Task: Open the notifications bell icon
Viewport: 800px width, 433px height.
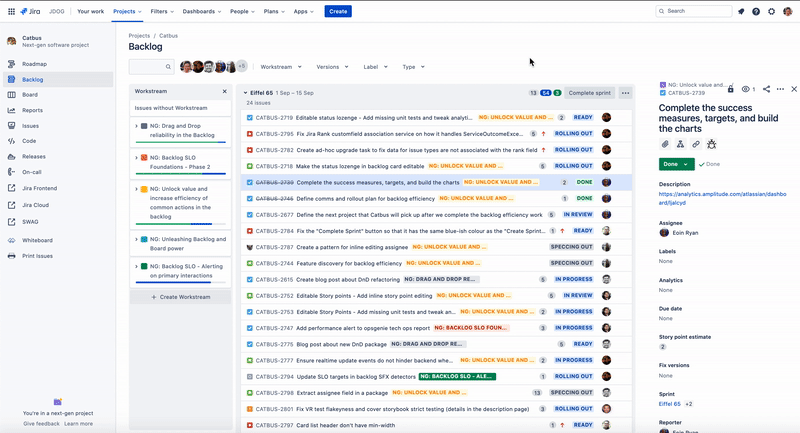Action: click(x=741, y=11)
